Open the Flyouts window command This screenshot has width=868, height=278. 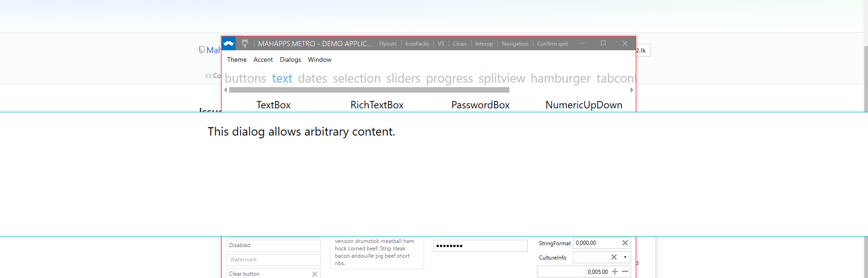pos(388,44)
